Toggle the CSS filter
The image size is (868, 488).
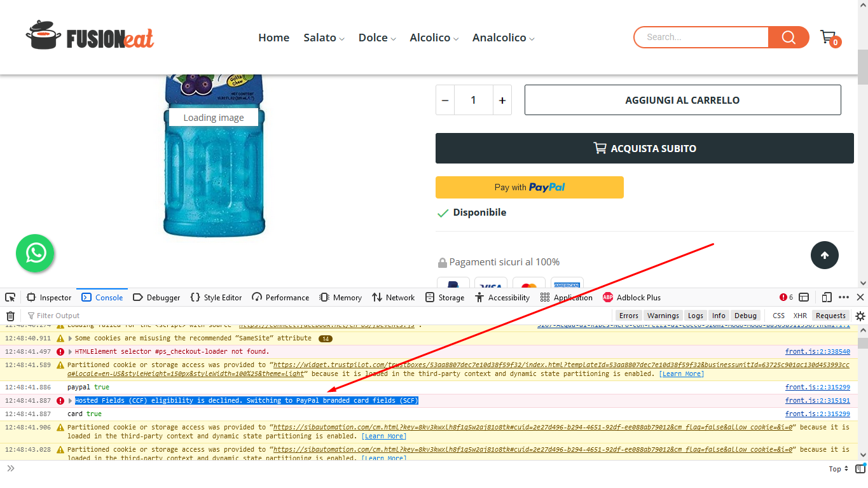tap(778, 316)
